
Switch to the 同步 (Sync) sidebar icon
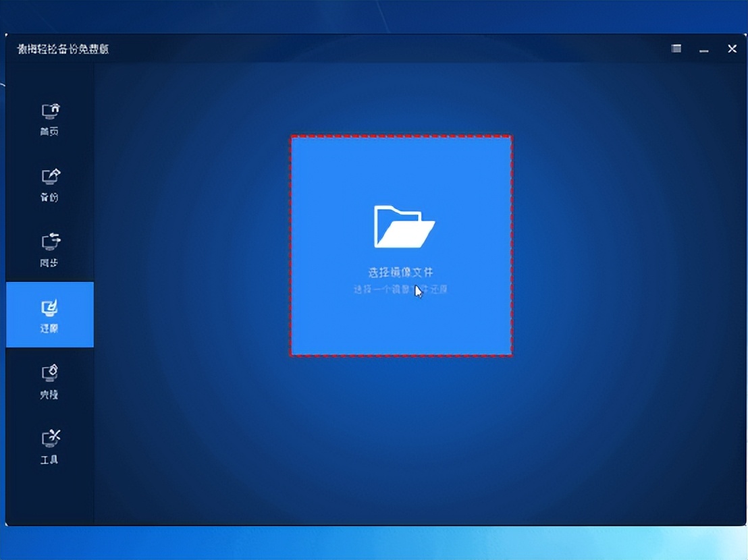(49, 251)
